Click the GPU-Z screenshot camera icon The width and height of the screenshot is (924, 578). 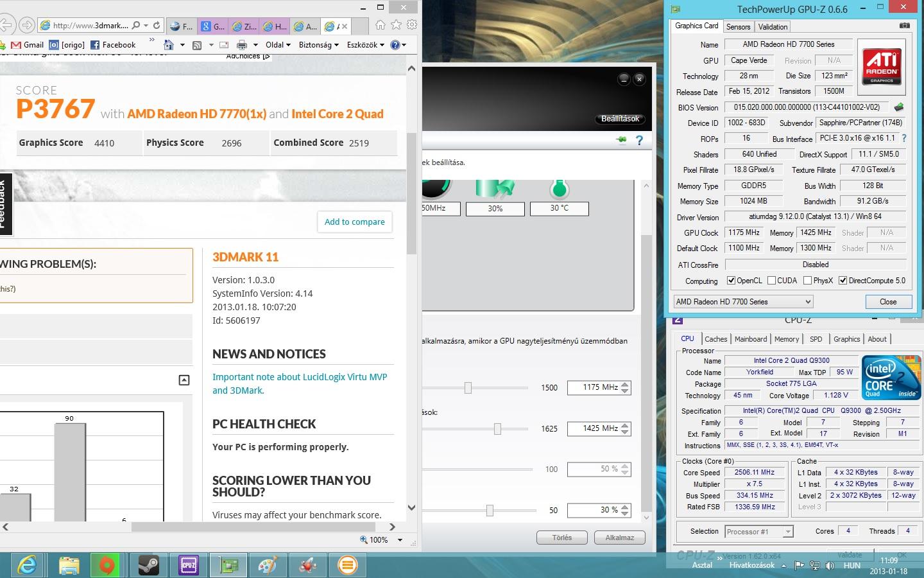pos(905,26)
